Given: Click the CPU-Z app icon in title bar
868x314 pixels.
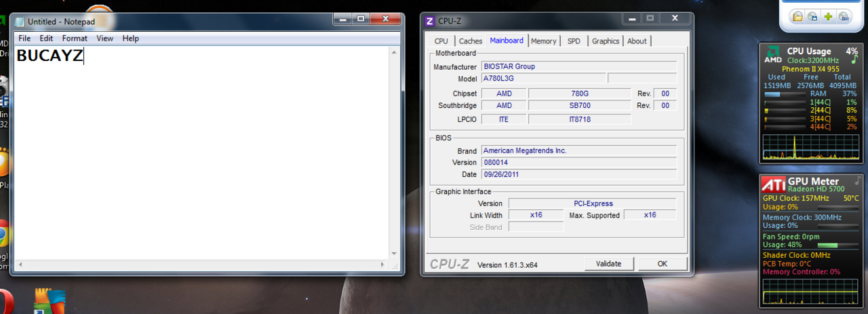Looking at the screenshot, I should [429, 21].
